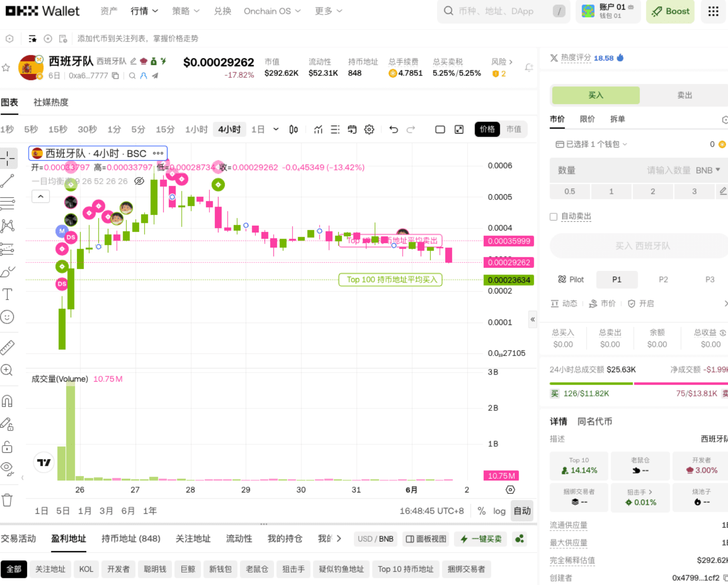Screen dimensions: 728x585
Task: Open the brush drawing tool
Action: pos(8,272)
